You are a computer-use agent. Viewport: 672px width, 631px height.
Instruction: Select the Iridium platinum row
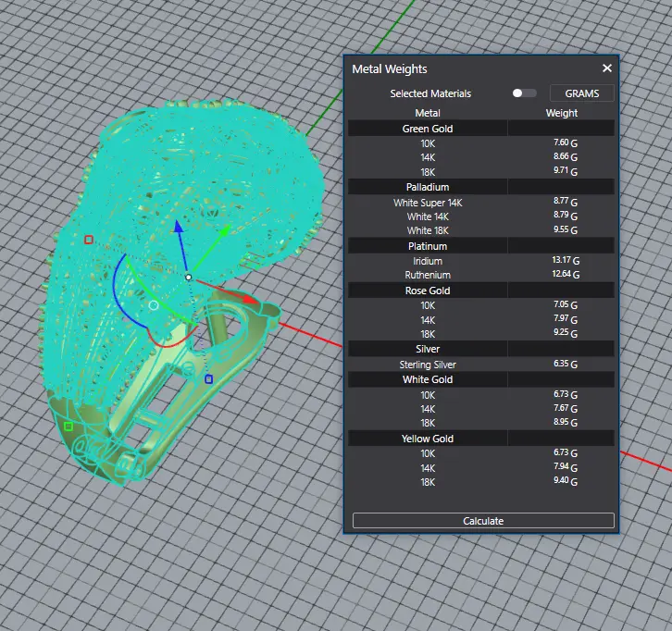(x=428, y=262)
